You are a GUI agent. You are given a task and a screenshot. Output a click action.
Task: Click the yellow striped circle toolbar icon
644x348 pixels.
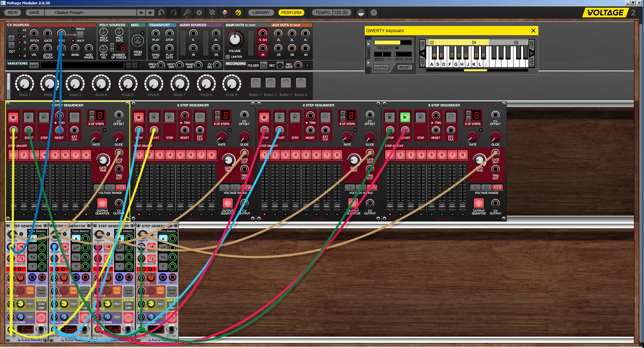click(x=238, y=13)
